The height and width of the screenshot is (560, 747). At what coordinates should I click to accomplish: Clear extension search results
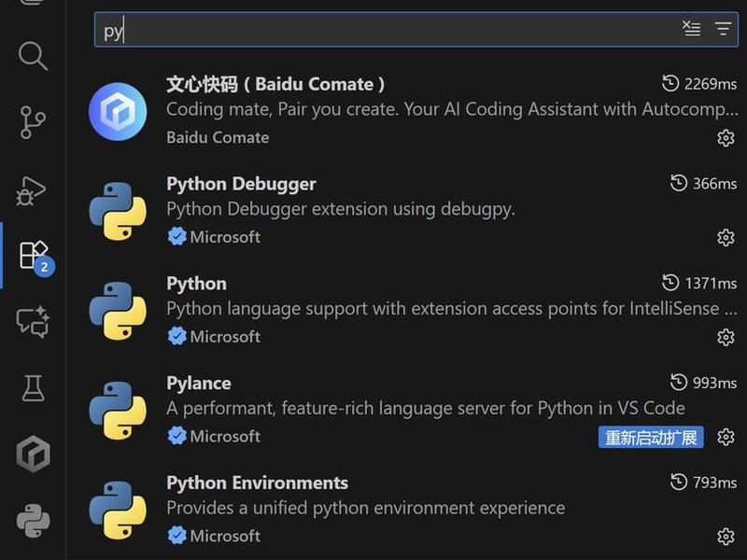691,29
